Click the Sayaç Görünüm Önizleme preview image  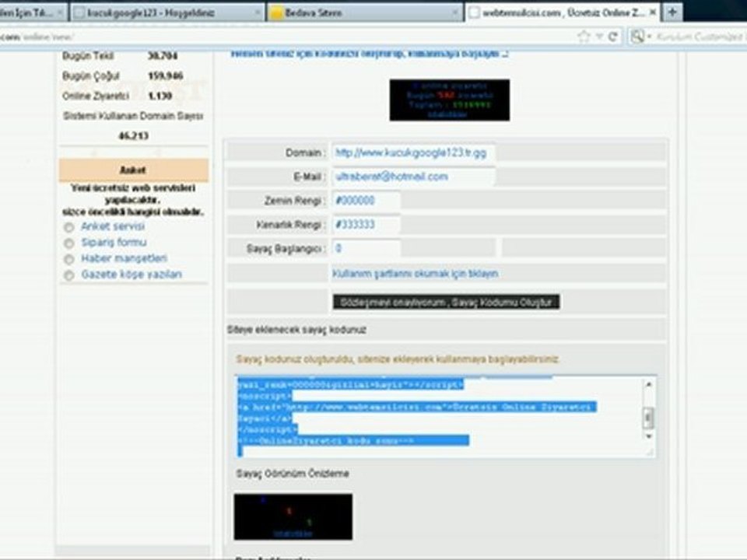click(293, 516)
